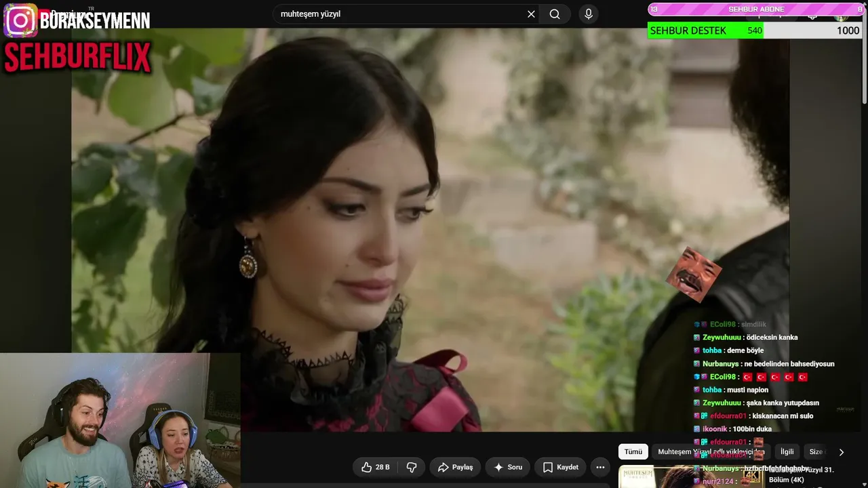The image size is (868, 488).
Task: Dislike the video with thumbs-down
Action: tap(412, 467)
